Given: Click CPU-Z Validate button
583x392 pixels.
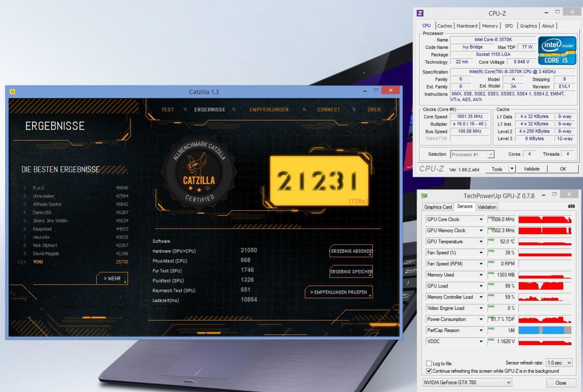Looking at the screenshot, I should click(x=532, y=169).
